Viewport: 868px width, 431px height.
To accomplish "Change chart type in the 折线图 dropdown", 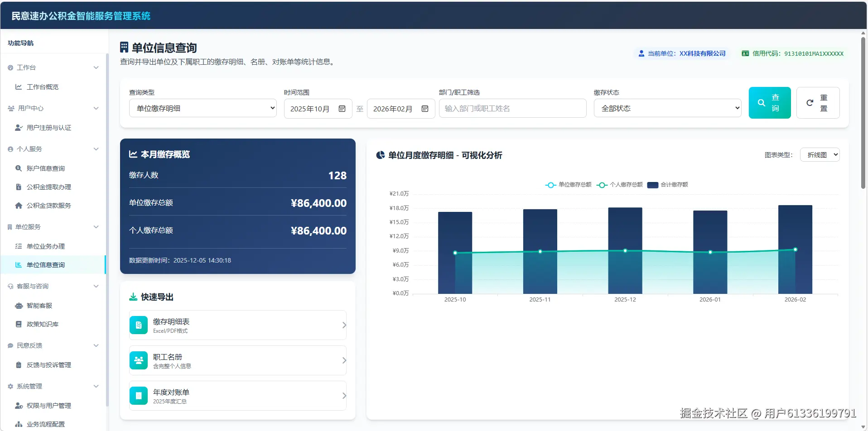I will (820, 154).
